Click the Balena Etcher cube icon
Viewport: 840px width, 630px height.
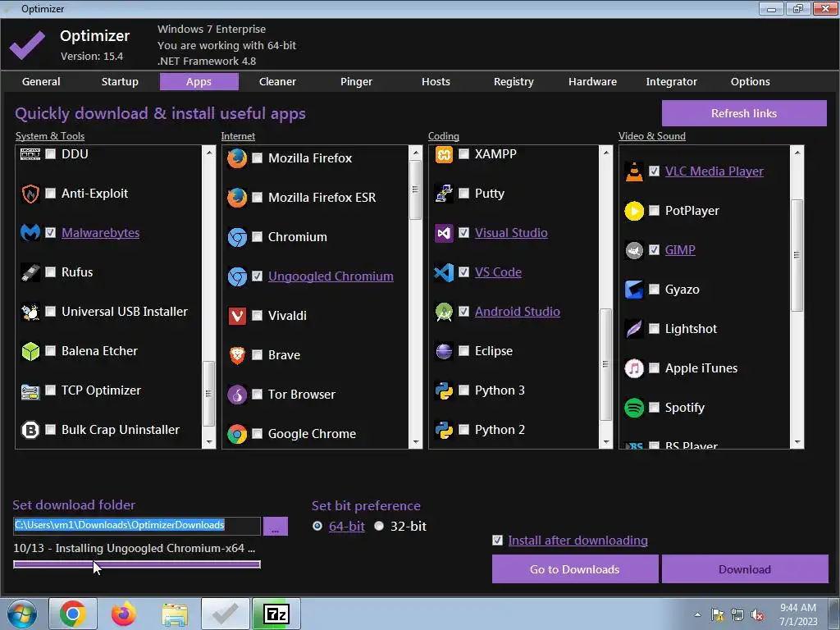tap(30, 351)
